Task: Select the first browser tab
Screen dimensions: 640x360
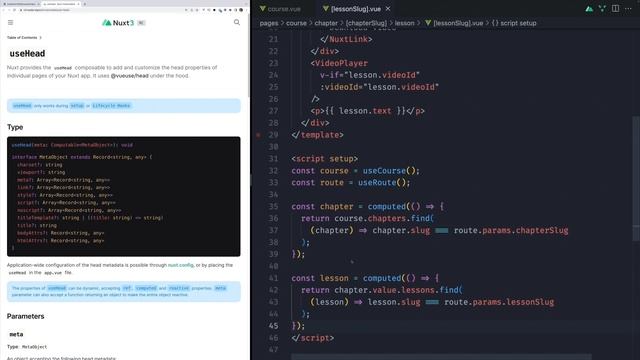Action: 20,4
